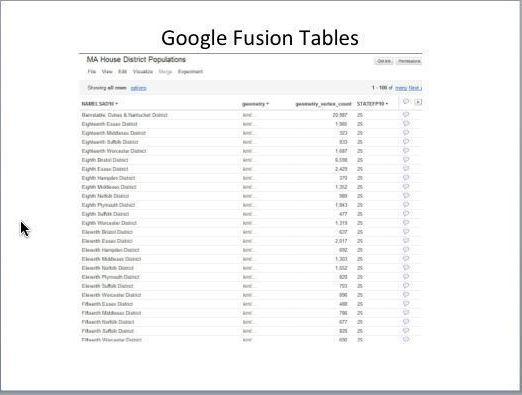Screen dimensions: 522x395
Task: Go to Next page of rows
Action: pos(415,88)
